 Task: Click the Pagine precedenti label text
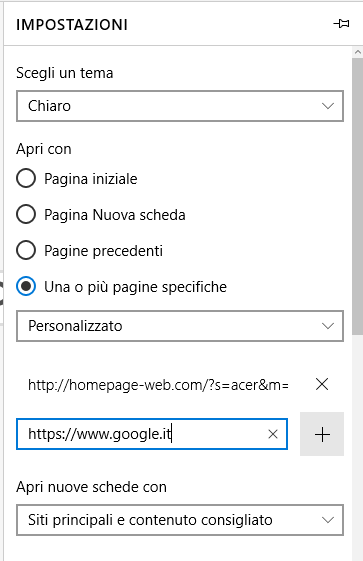click(x=103, y=251)
